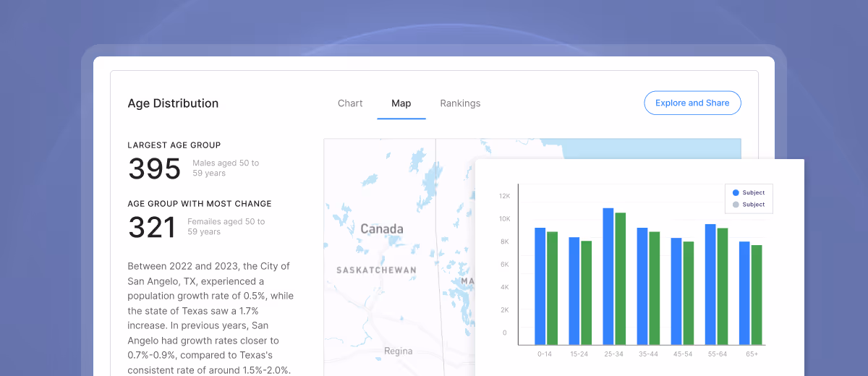Viewport: 868px width, 376px height.
Task: Switch to the Chart tab
Action: pos(350,103)
